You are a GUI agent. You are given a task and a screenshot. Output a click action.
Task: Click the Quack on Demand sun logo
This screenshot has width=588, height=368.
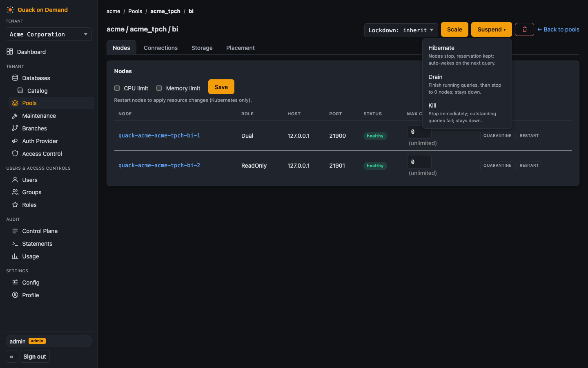tap(10, 10)
